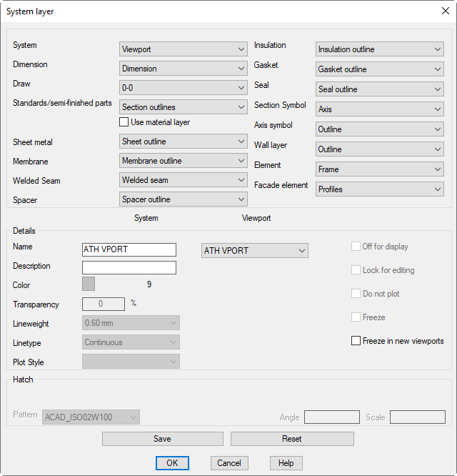Click the Transparency value field
457x476 pixels.
pos(104,304)
